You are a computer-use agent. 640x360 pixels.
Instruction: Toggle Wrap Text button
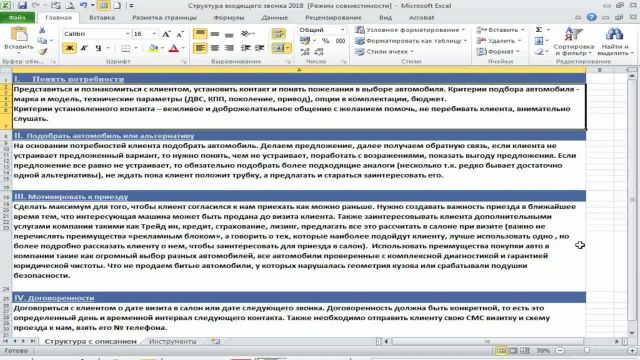click(279, 34)
